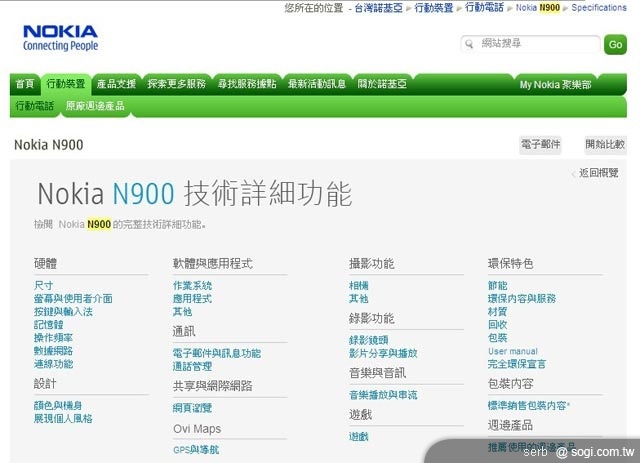Click Nokia N900 in the breadcrumb
The height and width of the screenshot is (463, 640).
point(538,8)
